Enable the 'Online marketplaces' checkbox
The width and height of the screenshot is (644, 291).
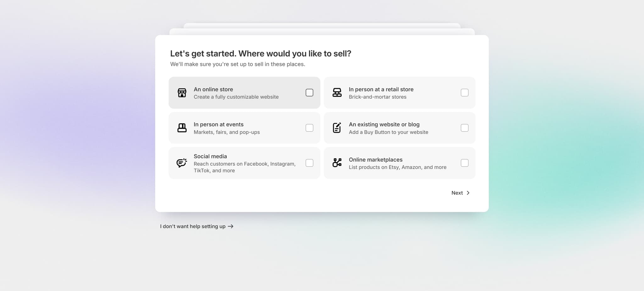pyautogui.click(x=464, y=163)
